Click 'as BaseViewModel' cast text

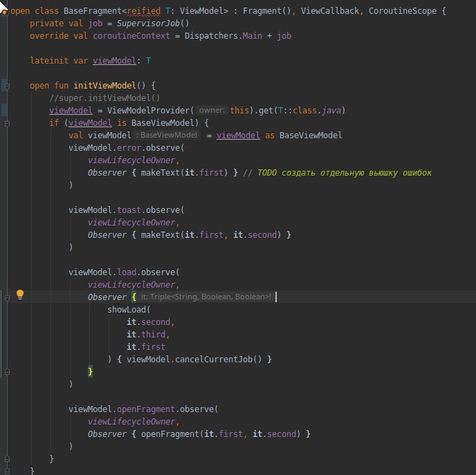303,136
